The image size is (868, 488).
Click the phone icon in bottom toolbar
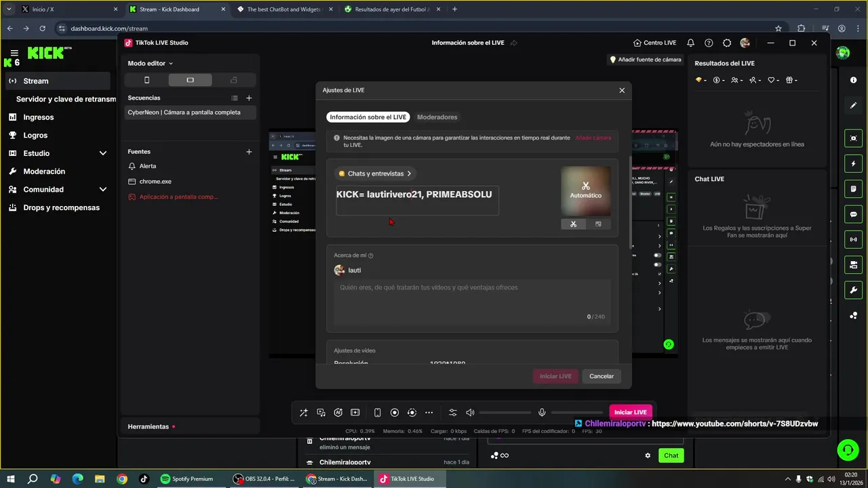coord(378,412)
